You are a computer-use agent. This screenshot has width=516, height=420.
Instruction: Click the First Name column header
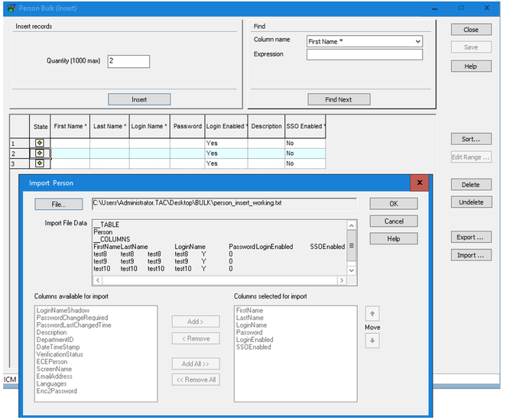pos(70,126)
